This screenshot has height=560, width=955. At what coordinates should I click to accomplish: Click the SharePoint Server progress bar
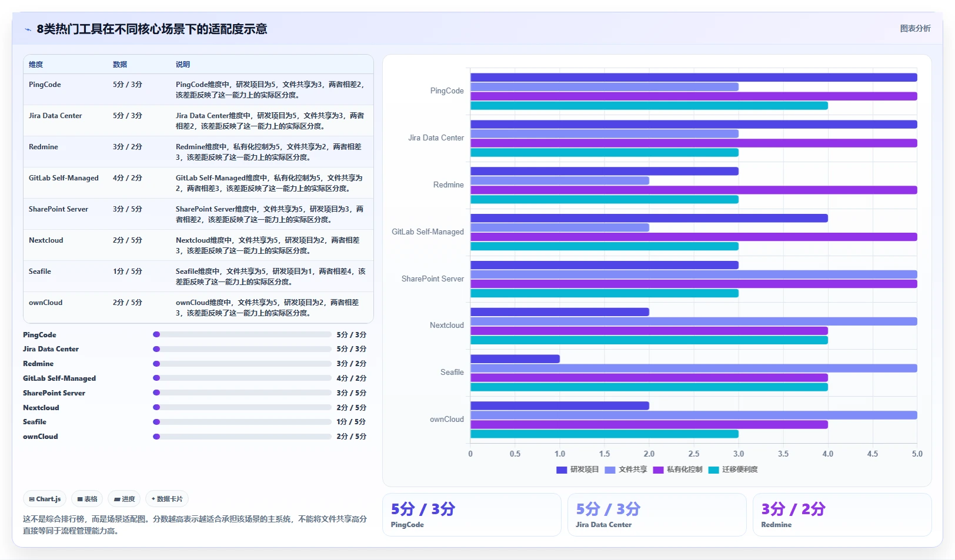coord(242,393)
